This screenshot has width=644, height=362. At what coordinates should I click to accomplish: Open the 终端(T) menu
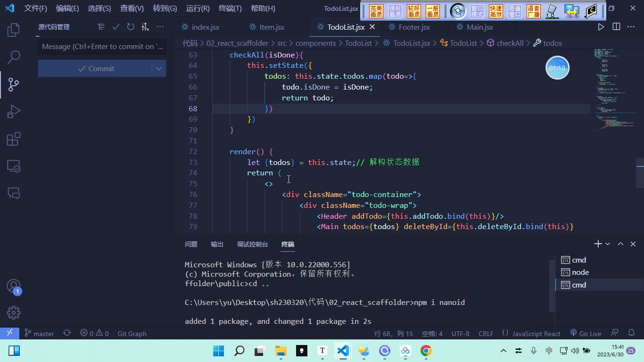pos(230,8)
